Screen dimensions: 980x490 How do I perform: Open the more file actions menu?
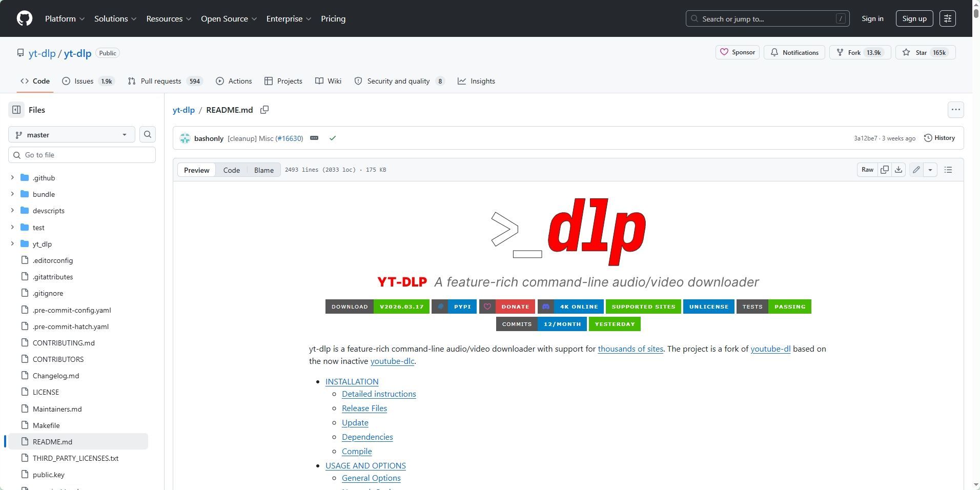(x=955, y=110)
